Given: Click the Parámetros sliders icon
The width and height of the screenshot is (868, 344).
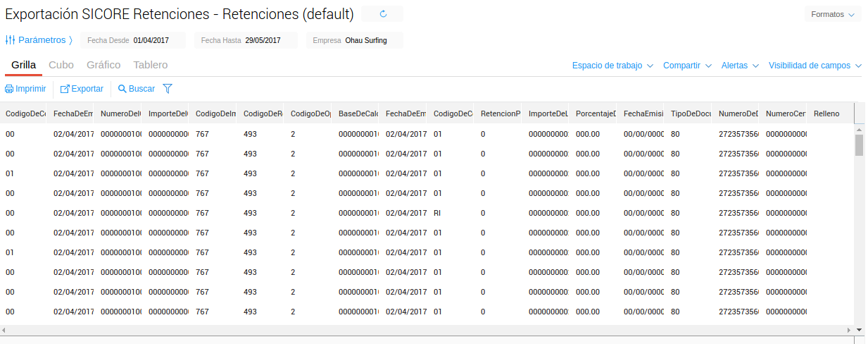Looking at the screenshot, I should [x=10, y=40].
